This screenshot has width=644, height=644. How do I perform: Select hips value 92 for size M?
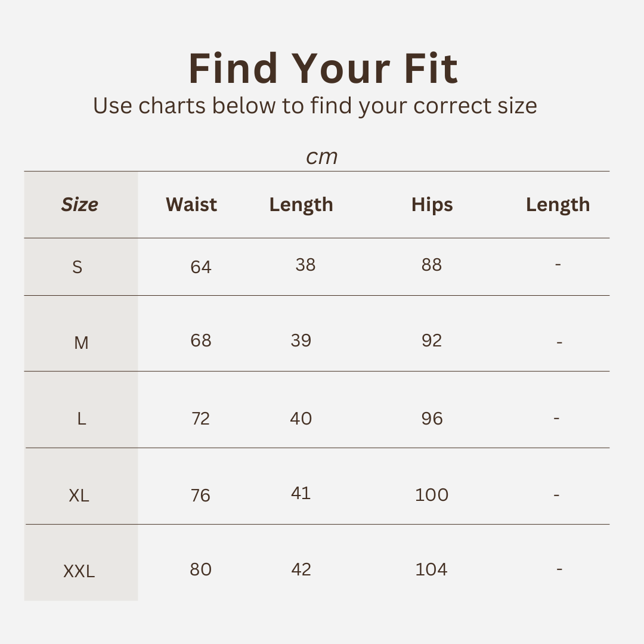(432, 340)
